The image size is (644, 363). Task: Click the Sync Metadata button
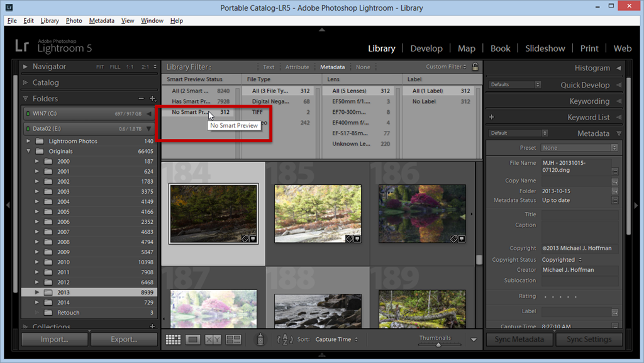pyautogui.click(x=519, y=339)
